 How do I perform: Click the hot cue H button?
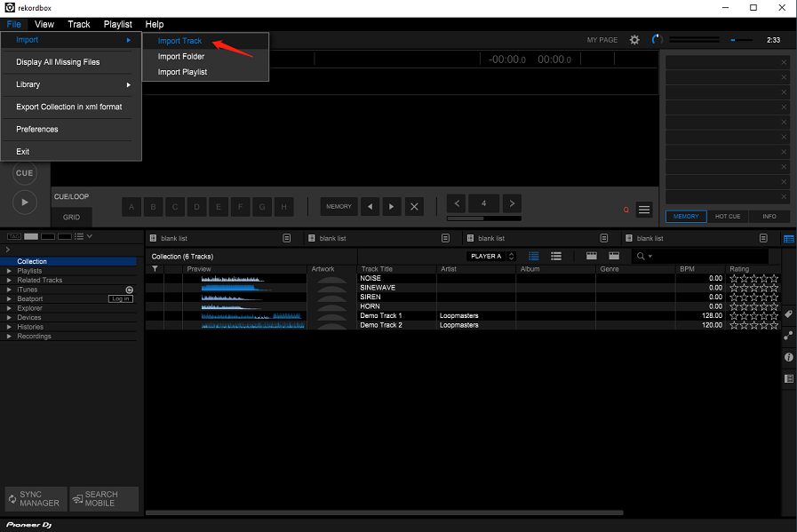(x=283, y=207)
